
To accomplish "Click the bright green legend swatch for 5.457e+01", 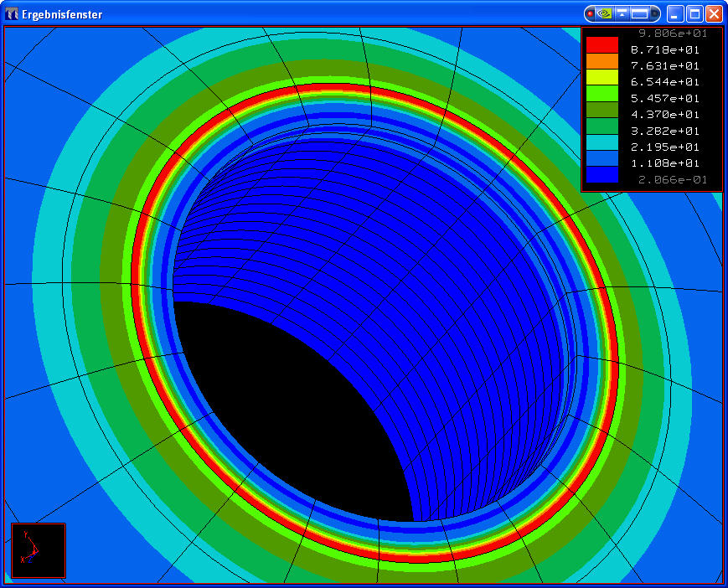I will [602, 94].
